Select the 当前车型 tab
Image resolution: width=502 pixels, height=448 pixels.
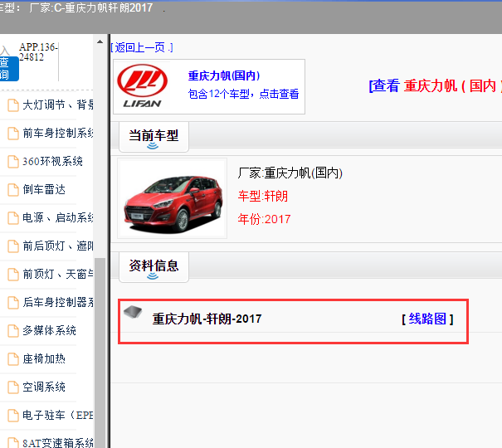tap(154, 137)
